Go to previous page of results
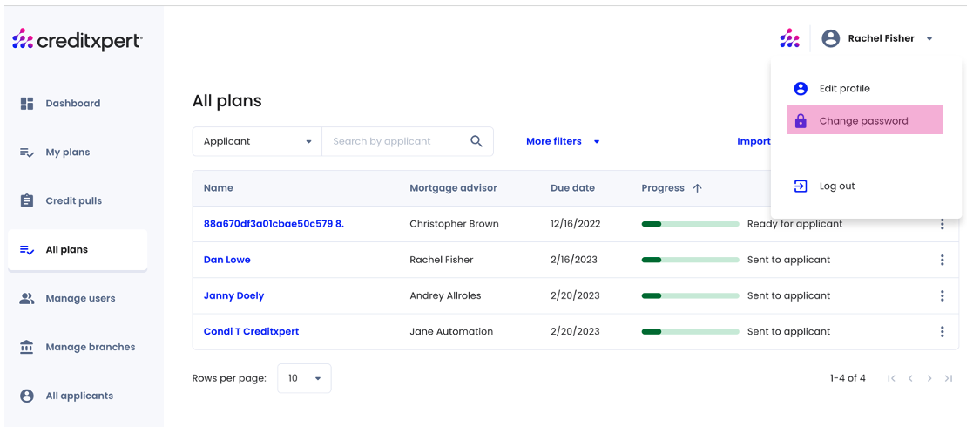This screenshot has width=980, height=427. pyautogui.click(x=910, y=378)
